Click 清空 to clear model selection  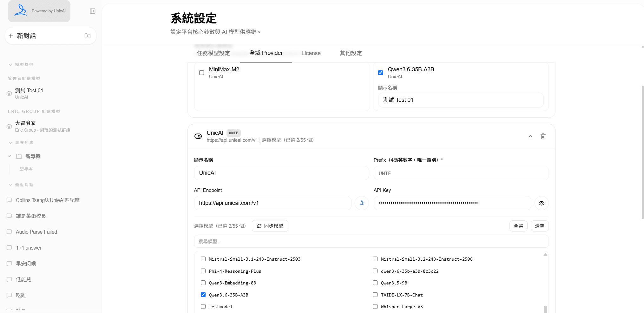click(x=540, y=226)
